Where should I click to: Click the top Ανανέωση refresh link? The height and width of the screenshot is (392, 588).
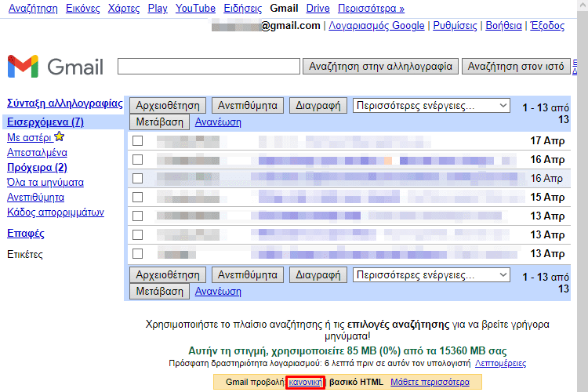pyautogui.click(x=218, y=122)
